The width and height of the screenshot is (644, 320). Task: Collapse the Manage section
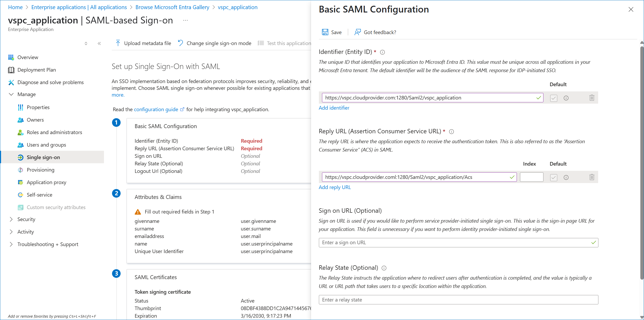click(11, 94)
